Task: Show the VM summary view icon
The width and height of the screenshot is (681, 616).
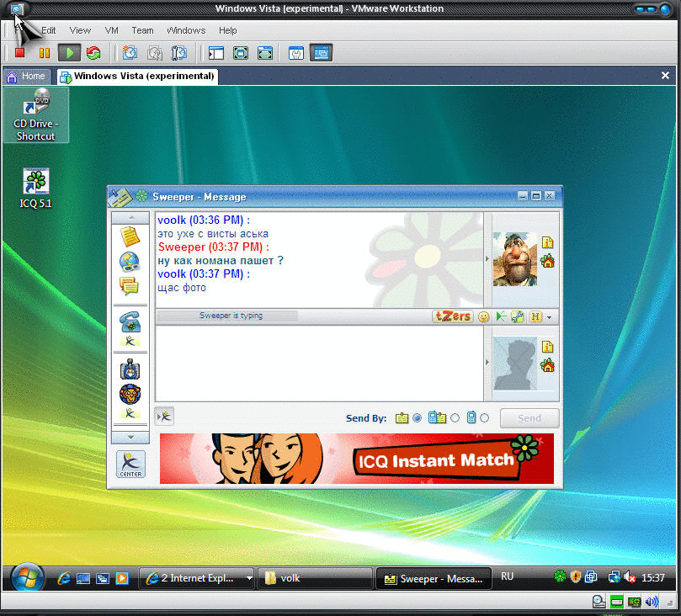Action: coord(296,53)
